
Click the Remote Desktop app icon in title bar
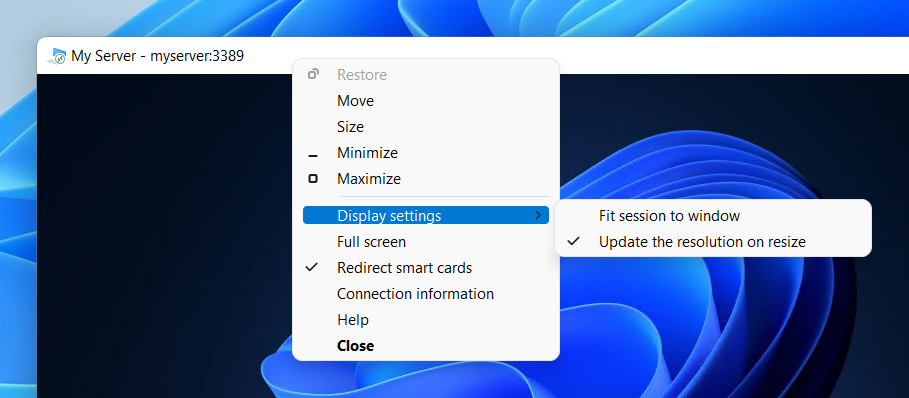[57, 56]
